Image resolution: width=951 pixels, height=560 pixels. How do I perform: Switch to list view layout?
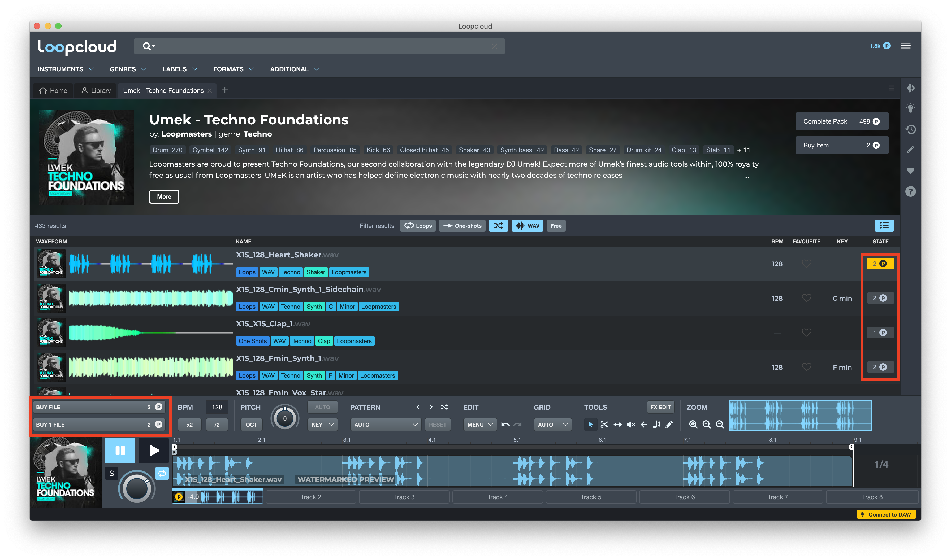pos(884,226)
